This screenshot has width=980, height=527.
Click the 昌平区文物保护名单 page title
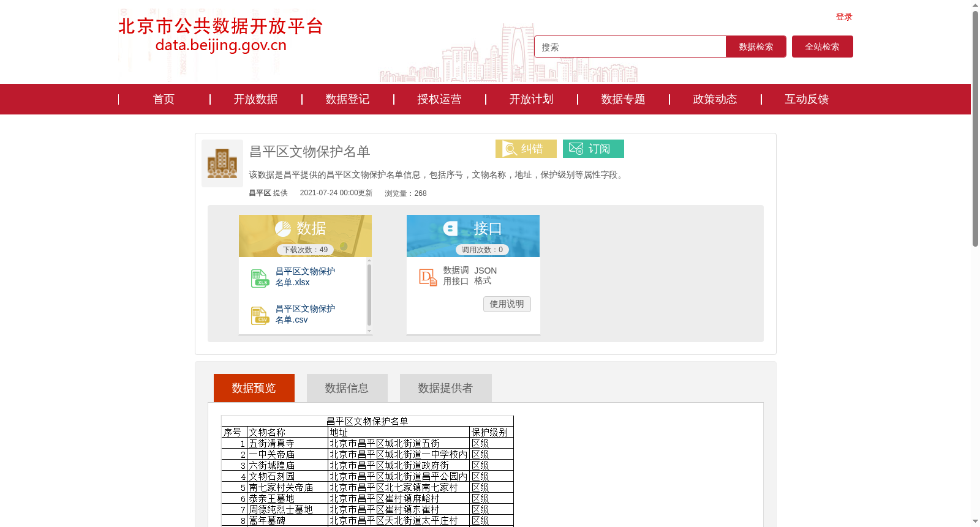click(x=310, y=152)
